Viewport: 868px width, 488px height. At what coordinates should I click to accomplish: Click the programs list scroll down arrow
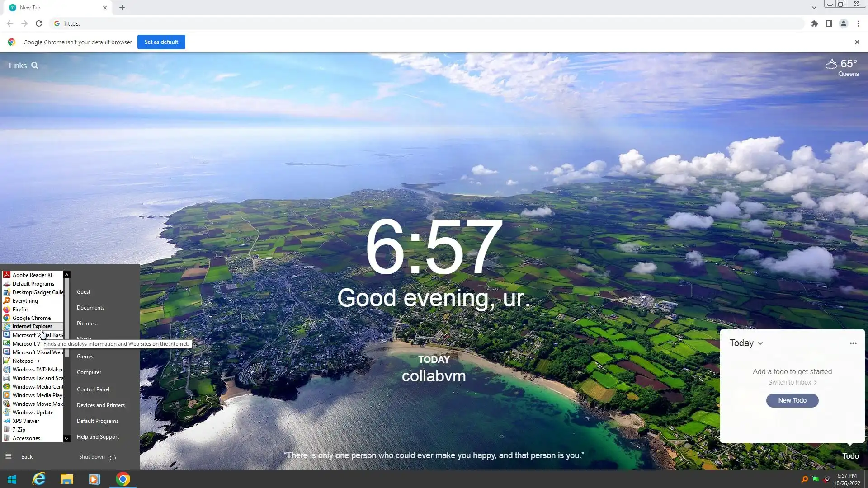pos(67,438)
